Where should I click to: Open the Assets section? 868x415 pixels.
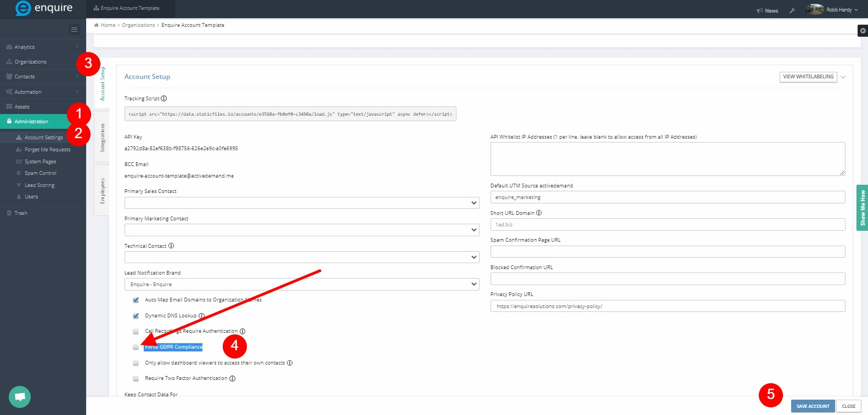43,107
